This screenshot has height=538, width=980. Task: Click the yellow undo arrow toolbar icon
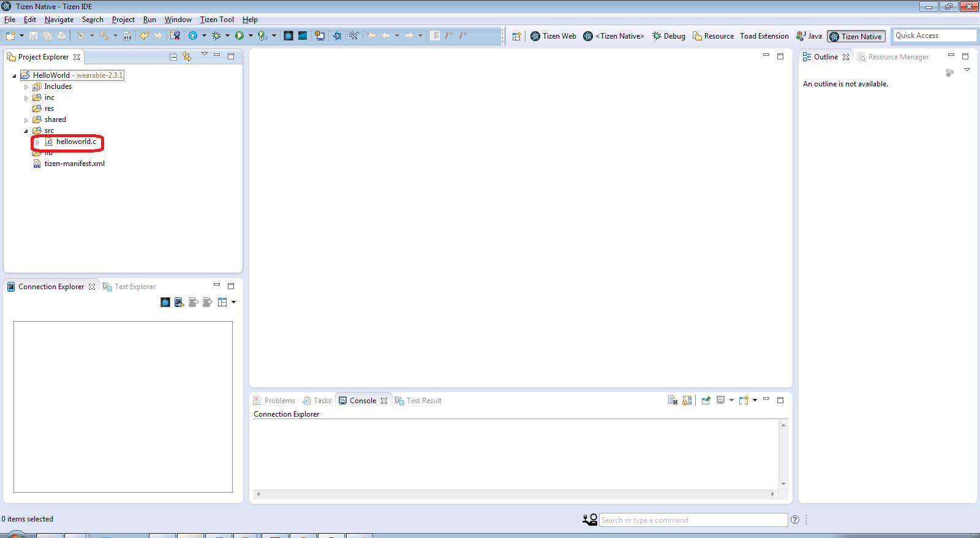point(144,36)
